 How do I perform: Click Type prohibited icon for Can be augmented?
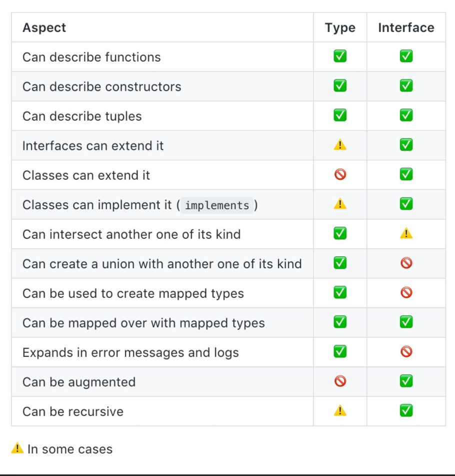[340, 381]
